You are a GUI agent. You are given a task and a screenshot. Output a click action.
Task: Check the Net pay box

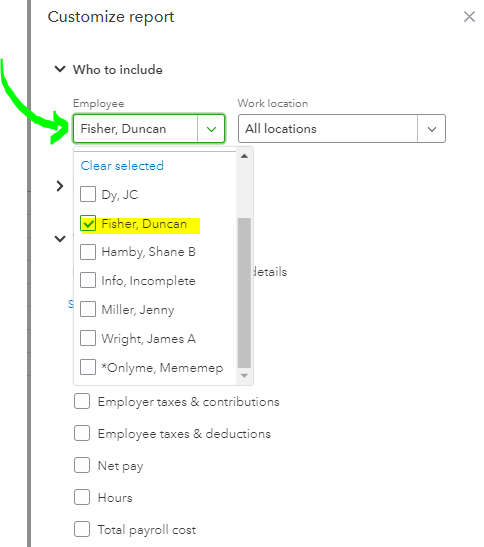(82, 465)
